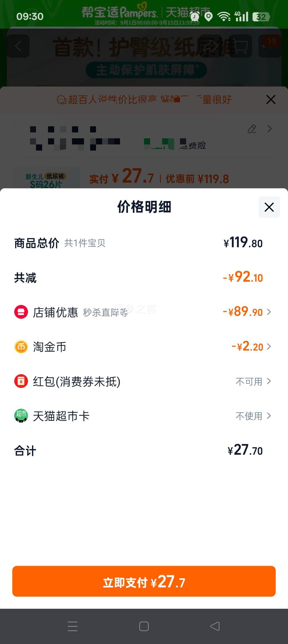Screen dimensions: 288x644
Task: Tap the 淘金币 gold coin icon
Action: click(x=21, y=347)
